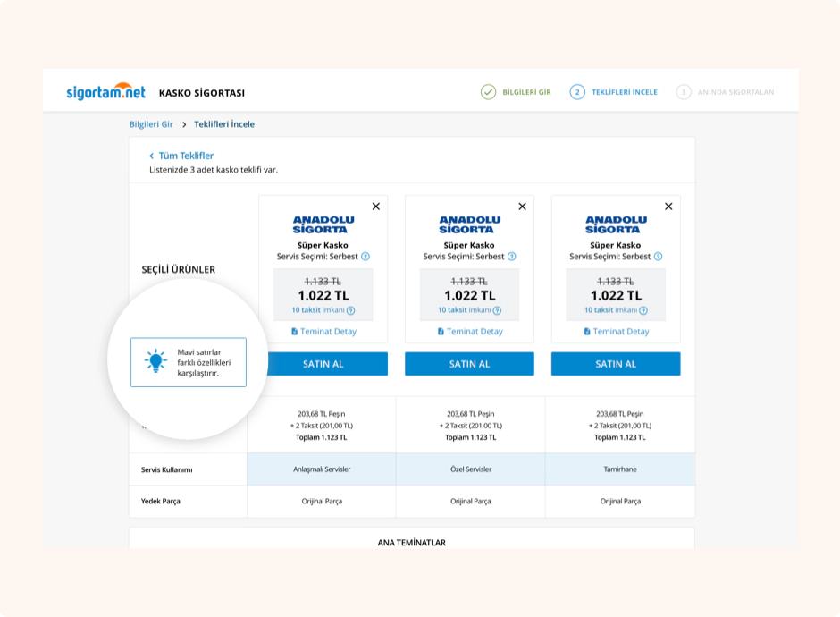
Task: Open taksit info icon in second card
Action: click(x=497, y=310)
